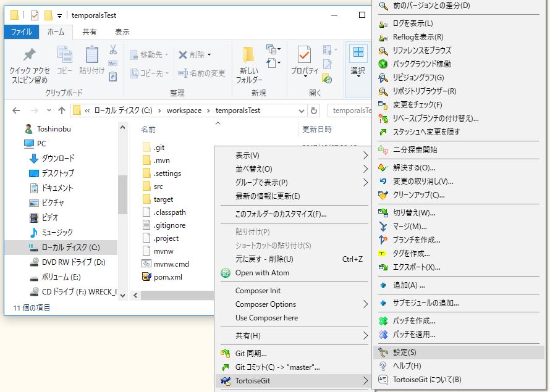
Task: Click スタッシュへ変更を隠す arrow icon
Action: coord(383,132)
